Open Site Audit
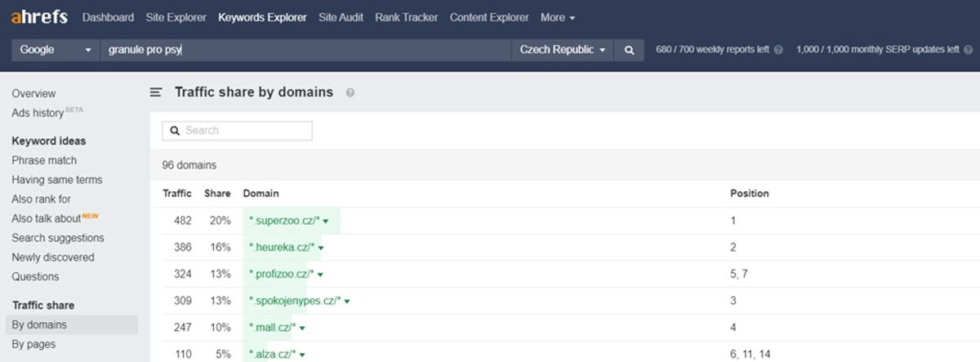Viewport: 980px width, 362px height. tap(341, 17)
